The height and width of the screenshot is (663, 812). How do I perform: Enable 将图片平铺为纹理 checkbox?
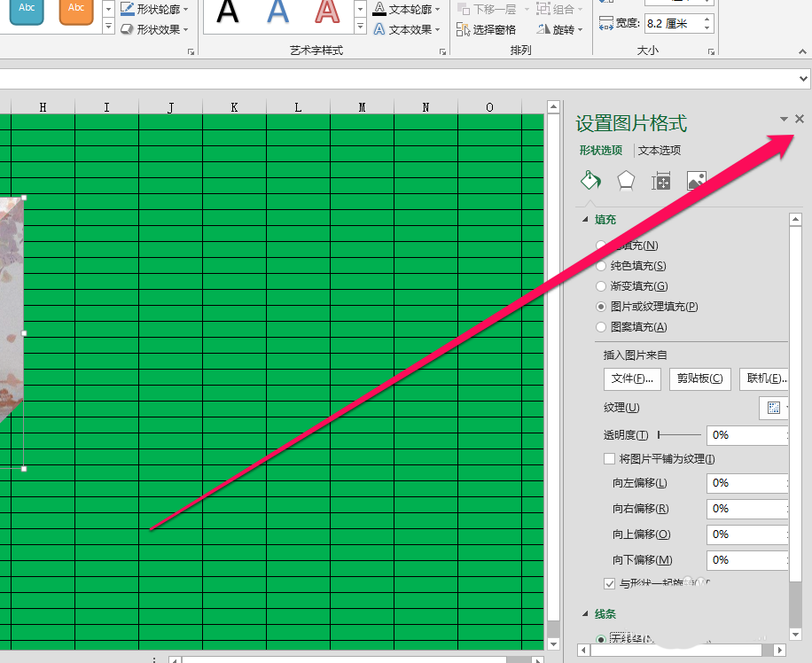point(609,458)
